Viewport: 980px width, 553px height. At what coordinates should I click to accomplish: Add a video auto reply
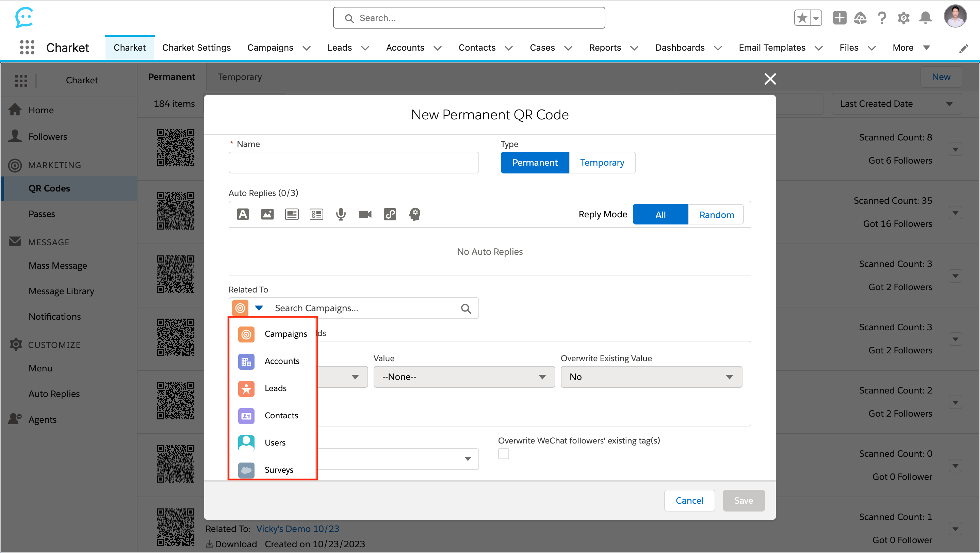(365, 215)
